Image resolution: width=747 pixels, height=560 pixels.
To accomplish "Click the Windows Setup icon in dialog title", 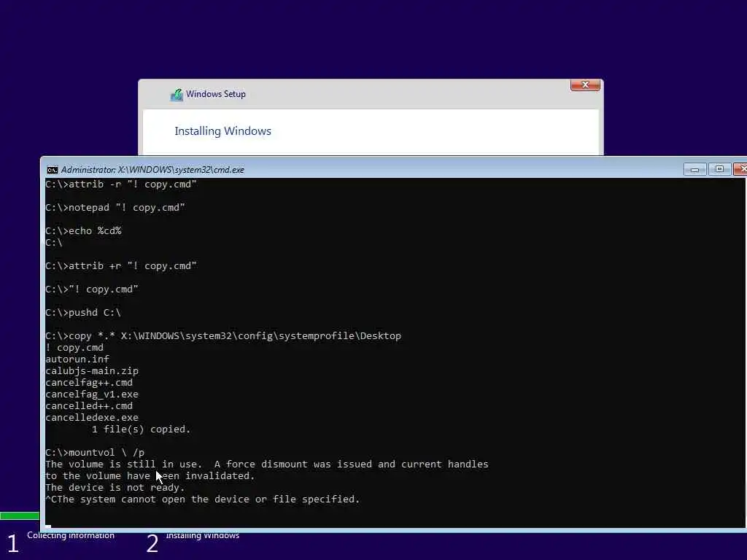I will 177,95.
